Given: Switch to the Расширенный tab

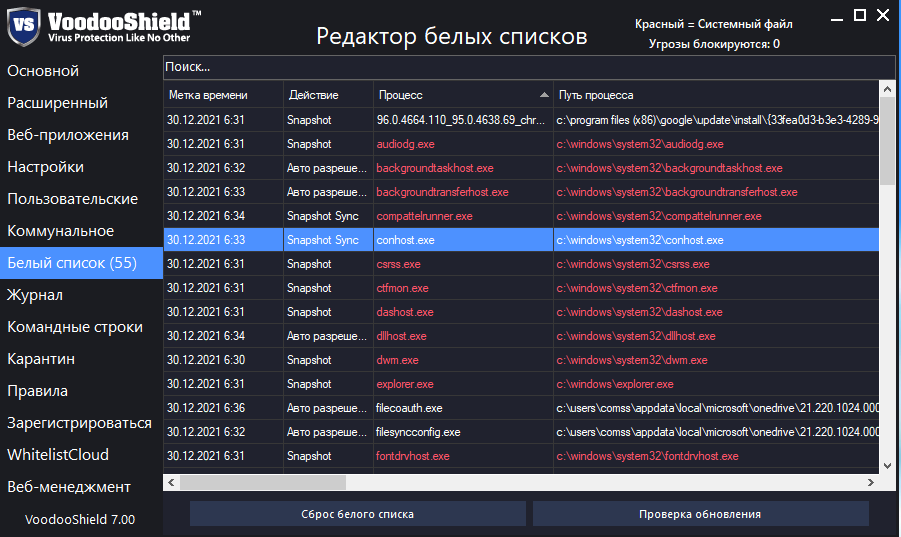Looking at the screenshot, I should click(57, 103).
